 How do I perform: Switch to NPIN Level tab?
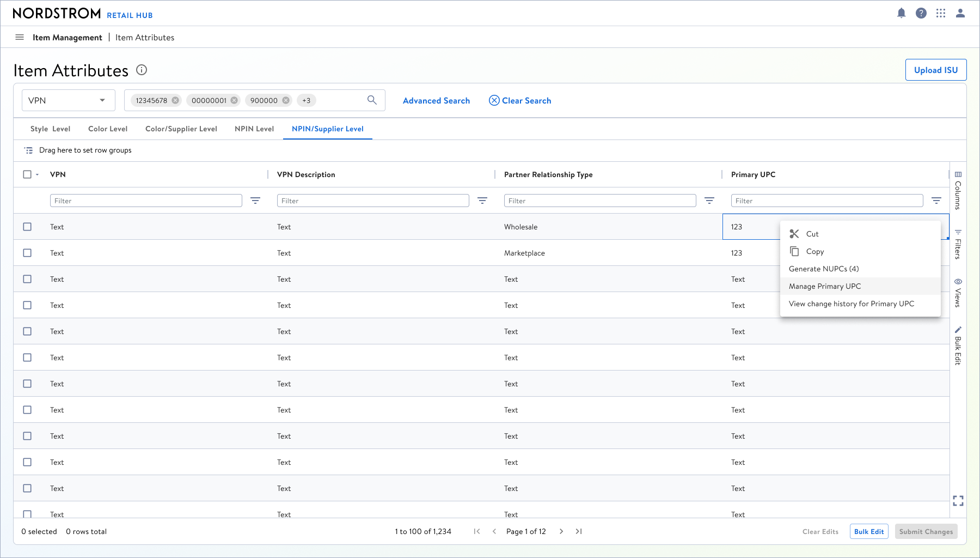[x=254, y=129]
